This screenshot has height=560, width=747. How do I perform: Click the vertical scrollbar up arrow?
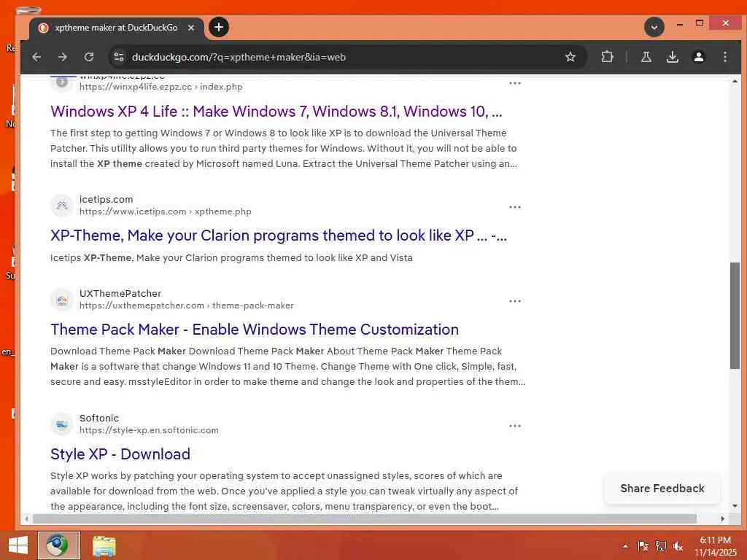pos(735,82)
